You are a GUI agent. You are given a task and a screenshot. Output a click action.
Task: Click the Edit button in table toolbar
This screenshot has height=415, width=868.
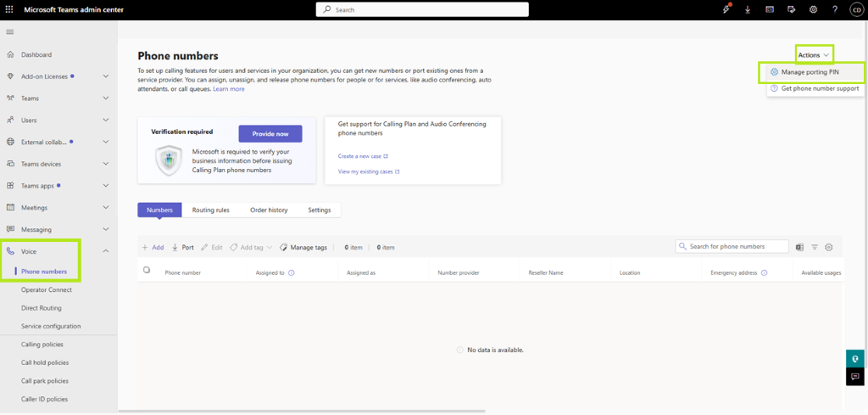pos(211,248)
